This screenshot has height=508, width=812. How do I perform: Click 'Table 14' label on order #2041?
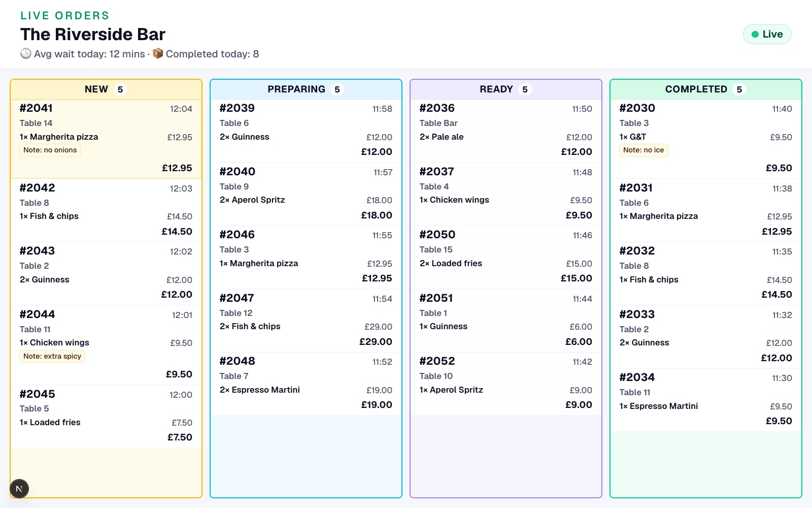(36, 123)
